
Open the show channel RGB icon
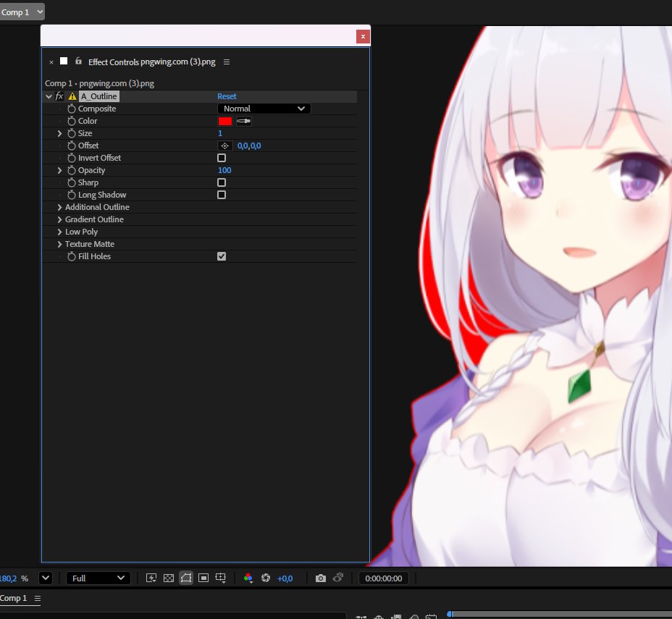point(248,578)
